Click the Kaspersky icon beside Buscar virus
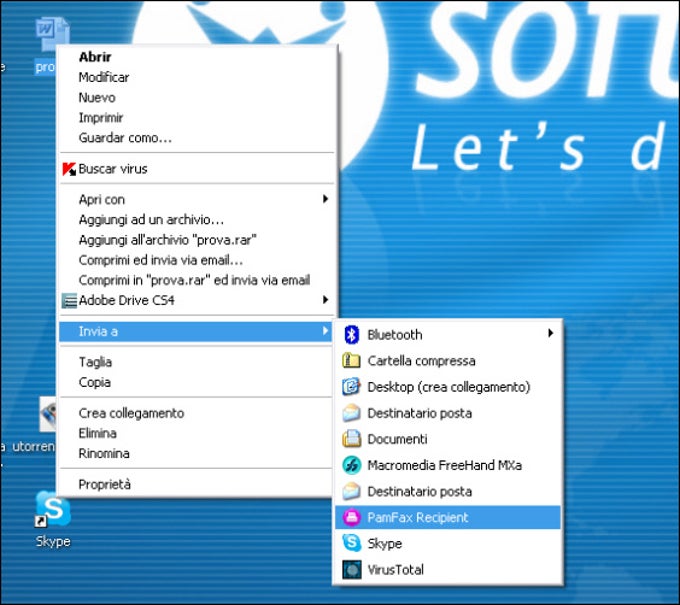Viewport: 680px width, 605px height. [69, 169]
